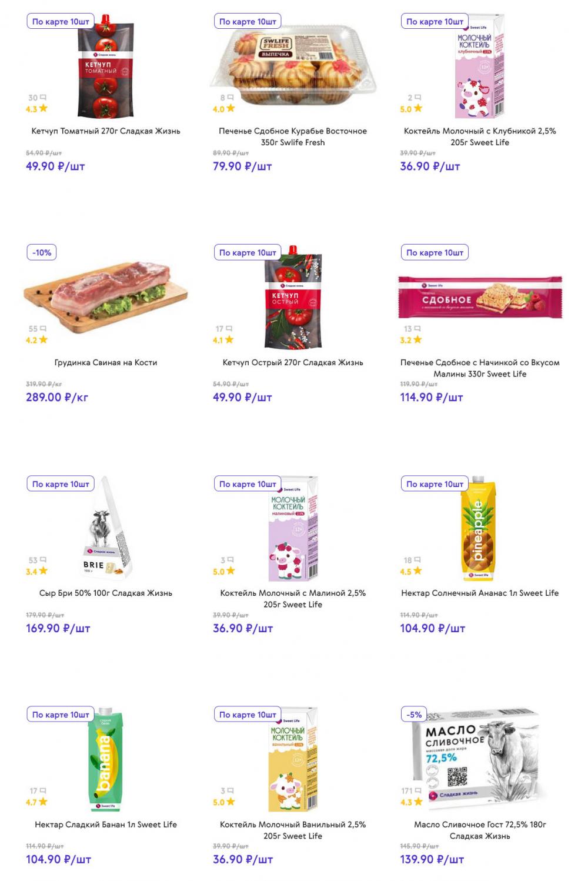This screenshot has width=588, height=881.
Task: Click the comment icon for Грудинка Свиная
Action: click(x=43, y=329)
